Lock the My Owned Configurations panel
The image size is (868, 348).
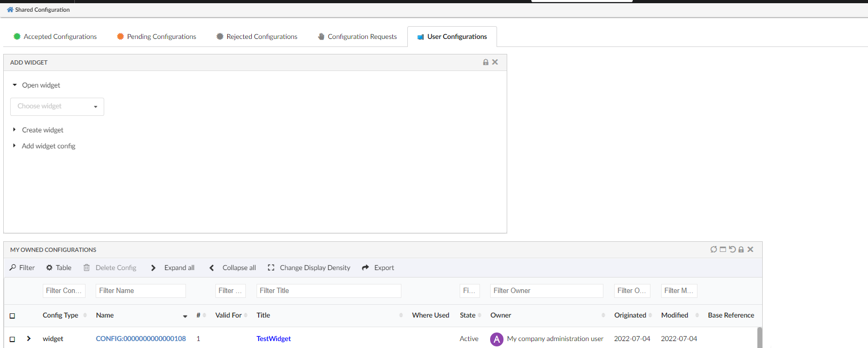(741, 249)
